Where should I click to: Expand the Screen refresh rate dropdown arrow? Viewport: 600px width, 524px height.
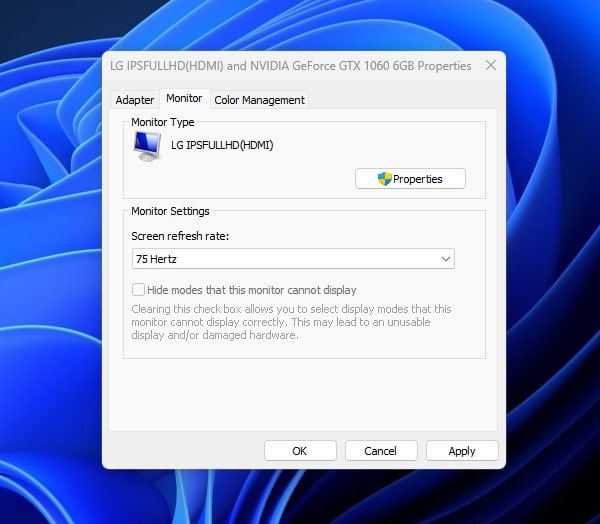pos(445,259)
